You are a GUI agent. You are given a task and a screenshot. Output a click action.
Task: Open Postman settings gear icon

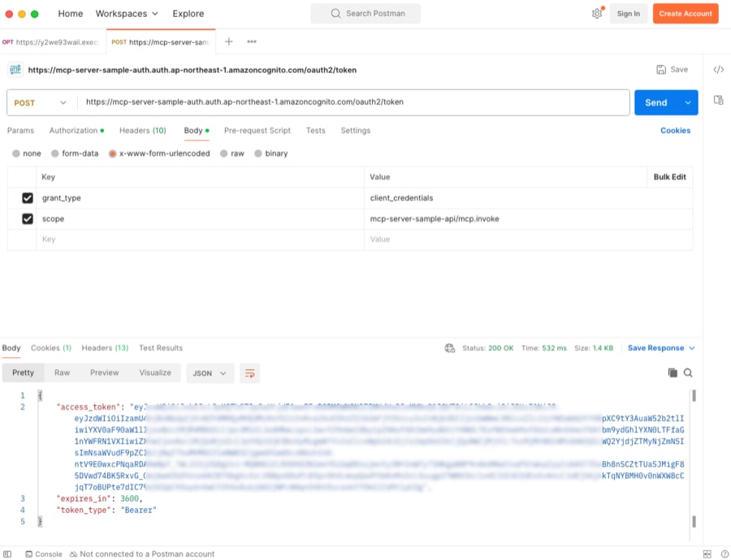(597, 14)
